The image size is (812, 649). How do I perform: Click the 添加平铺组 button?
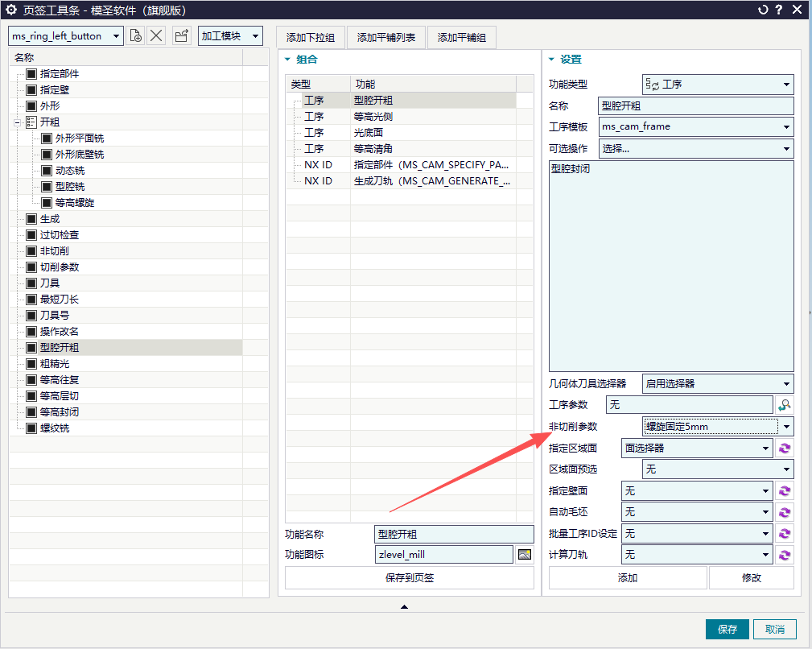click(461, 37)
